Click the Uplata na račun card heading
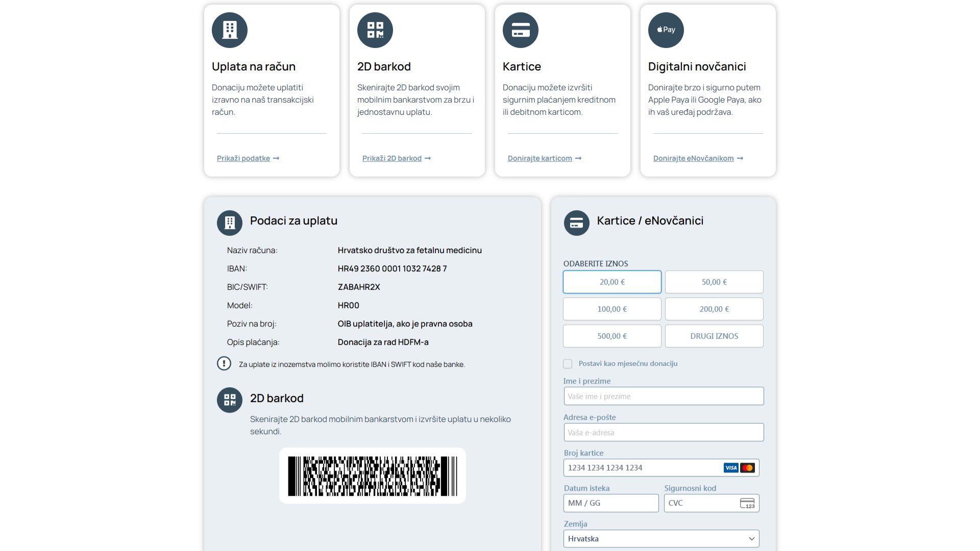This screenshot has height=551, width=980. pyautogui.click(x=254, y=66)
